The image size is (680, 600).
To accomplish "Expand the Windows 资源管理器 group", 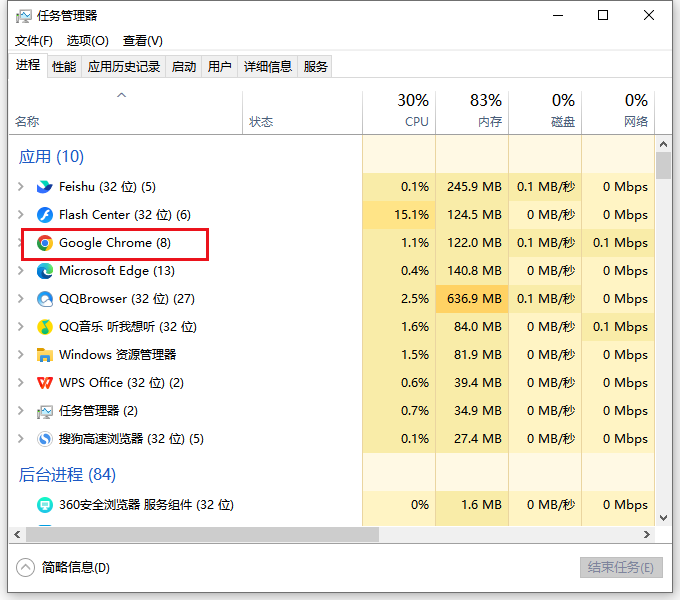I will (x=20, y=355).
